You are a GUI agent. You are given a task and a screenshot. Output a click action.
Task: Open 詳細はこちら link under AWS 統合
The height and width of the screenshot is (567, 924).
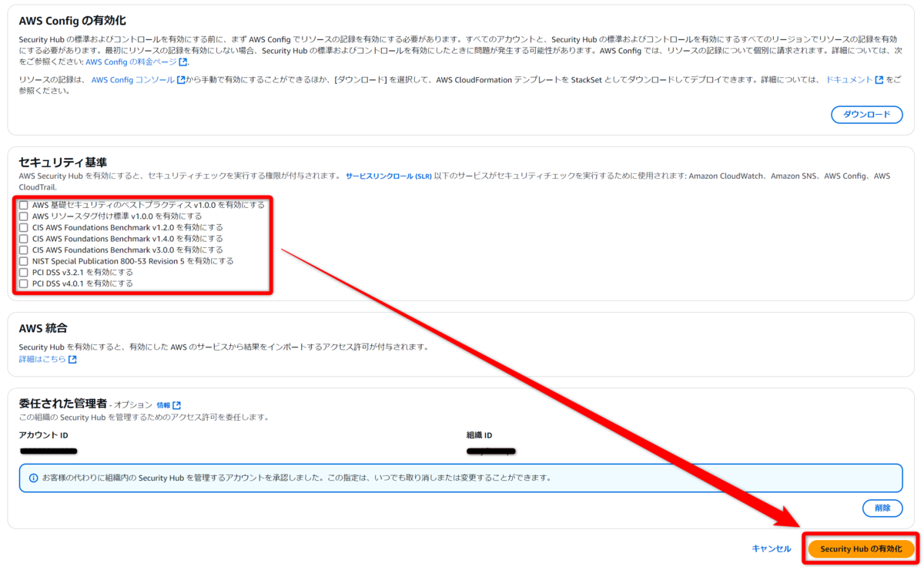42,360
